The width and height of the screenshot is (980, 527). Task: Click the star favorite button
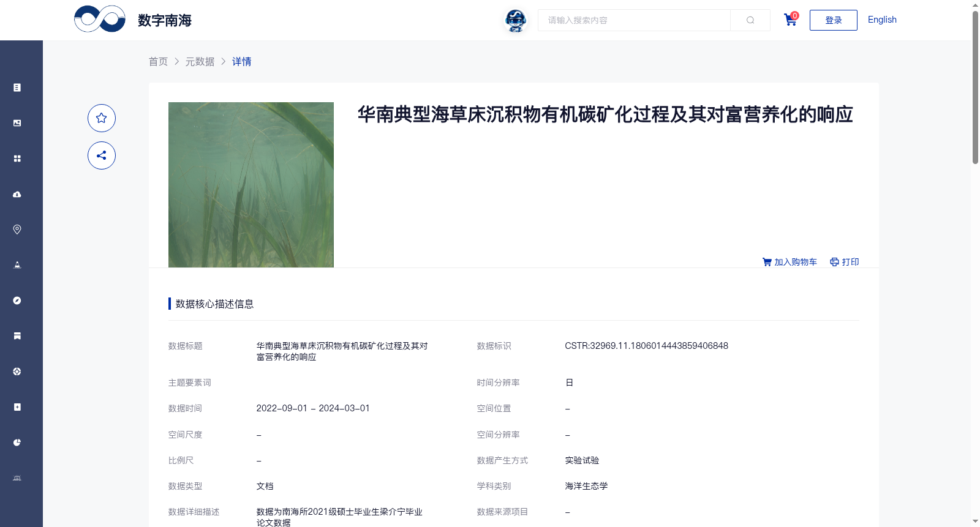point(102,118)
